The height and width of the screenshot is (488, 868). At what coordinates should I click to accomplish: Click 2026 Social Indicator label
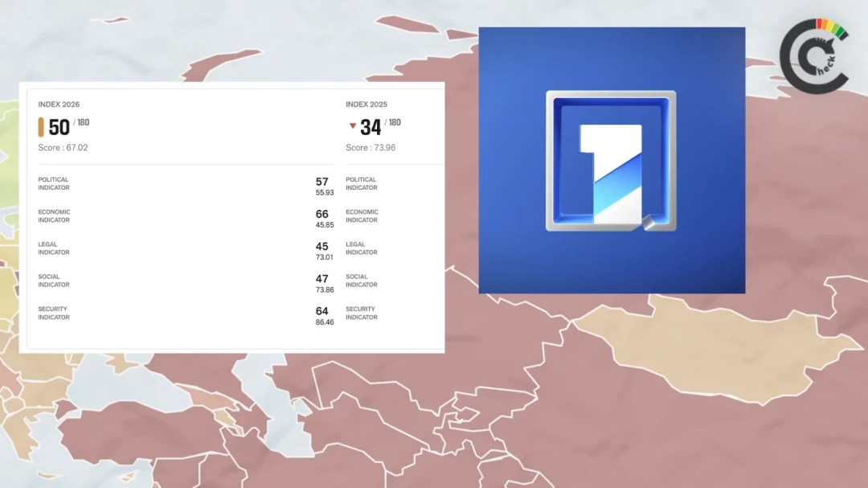point(54,281)
